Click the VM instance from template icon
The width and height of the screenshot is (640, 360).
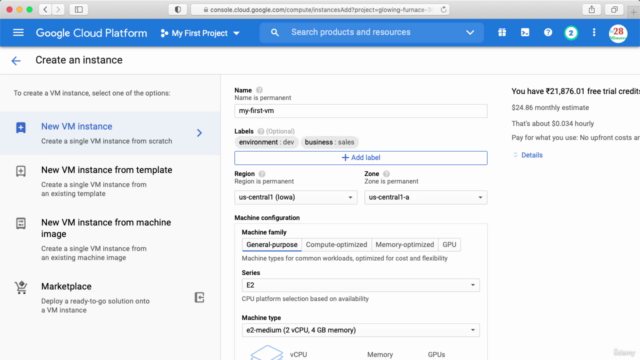(x=21, y=171)
